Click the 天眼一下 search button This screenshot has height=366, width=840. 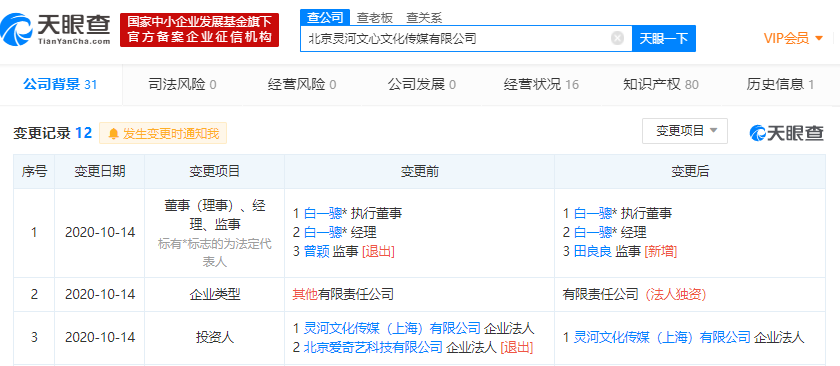[664, 38]
